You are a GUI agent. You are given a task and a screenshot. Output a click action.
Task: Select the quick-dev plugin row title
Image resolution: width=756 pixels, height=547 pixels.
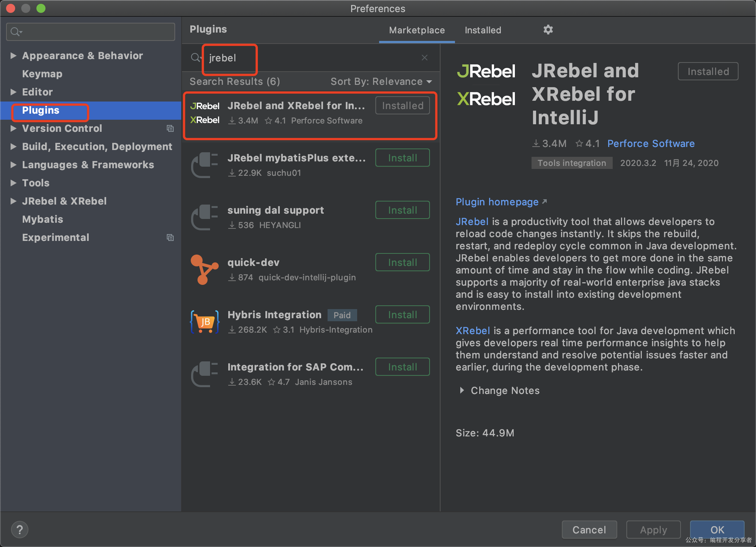click(x=253, y=263)
